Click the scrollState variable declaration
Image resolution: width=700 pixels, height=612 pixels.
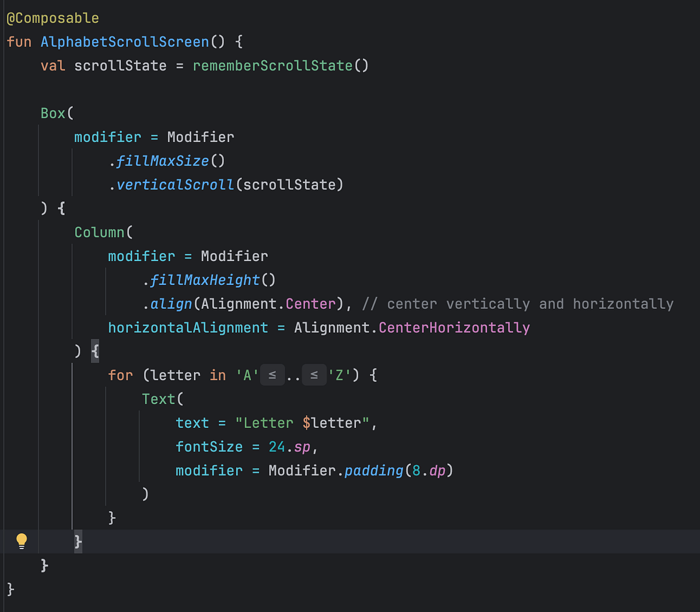pyautogui.click(x=120, y=65)
